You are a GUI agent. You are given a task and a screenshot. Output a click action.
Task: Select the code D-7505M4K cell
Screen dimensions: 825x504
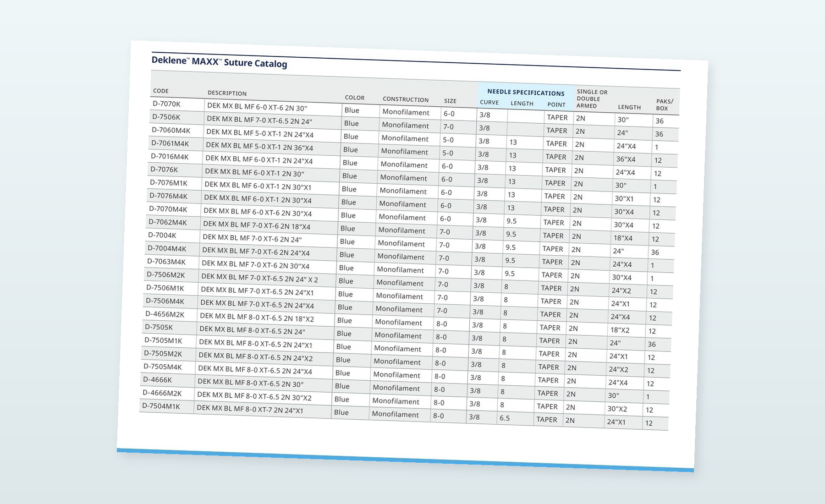(x=162, y=367)
